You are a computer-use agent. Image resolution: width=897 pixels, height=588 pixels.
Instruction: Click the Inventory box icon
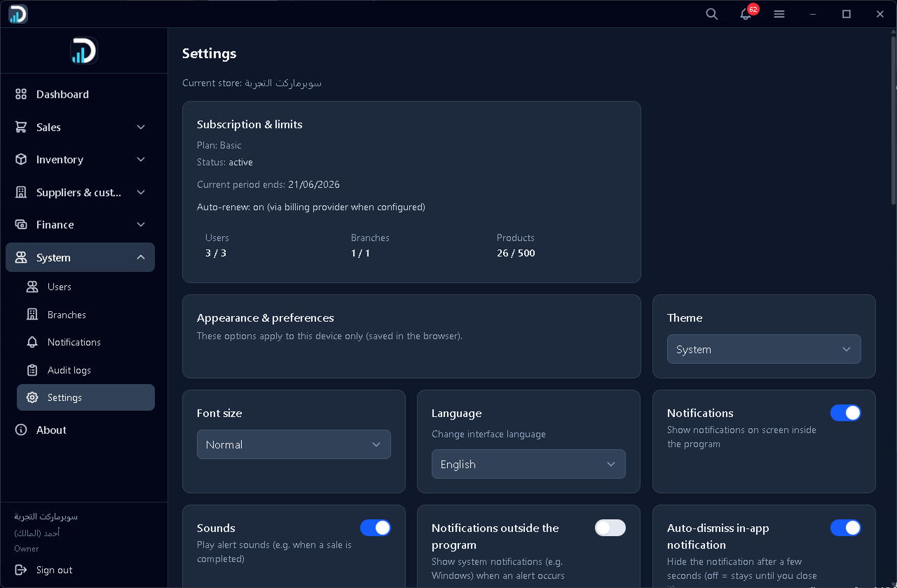click(21, 159)
